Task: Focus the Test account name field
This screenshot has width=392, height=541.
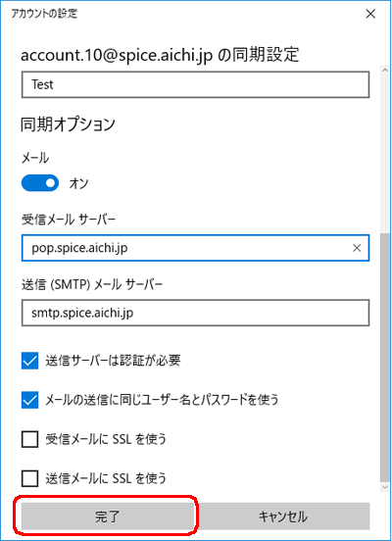Action: pos(195,84)
